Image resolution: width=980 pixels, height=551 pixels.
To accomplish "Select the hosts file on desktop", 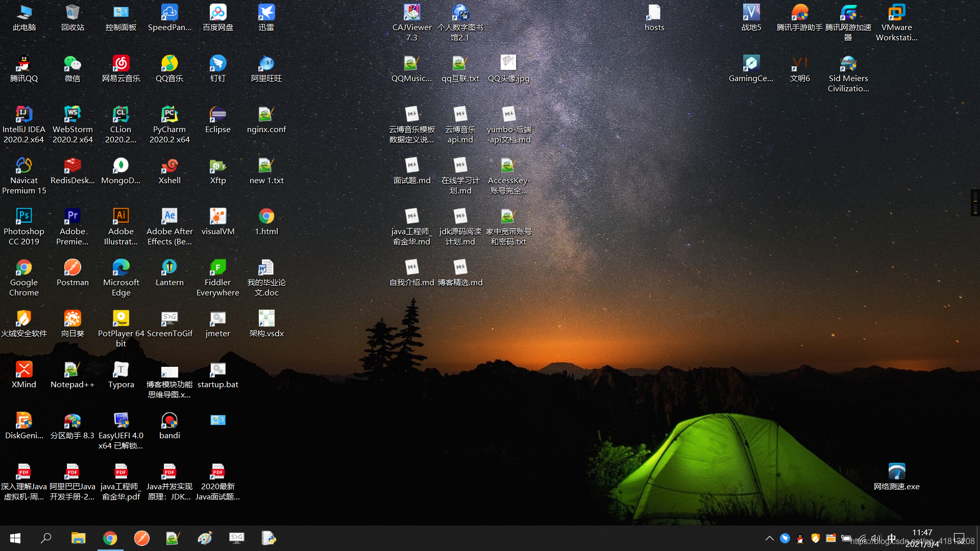I will (x=654, y=13).
